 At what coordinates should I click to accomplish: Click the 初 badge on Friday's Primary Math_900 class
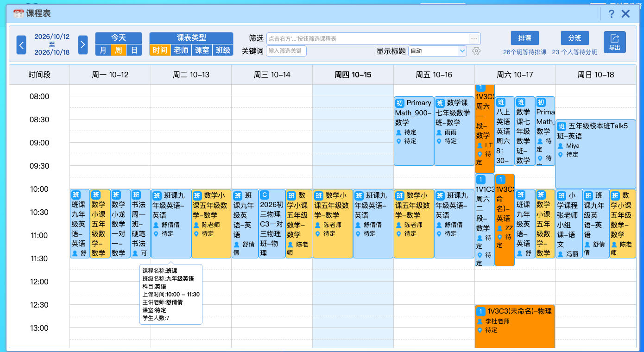[399, 103]
